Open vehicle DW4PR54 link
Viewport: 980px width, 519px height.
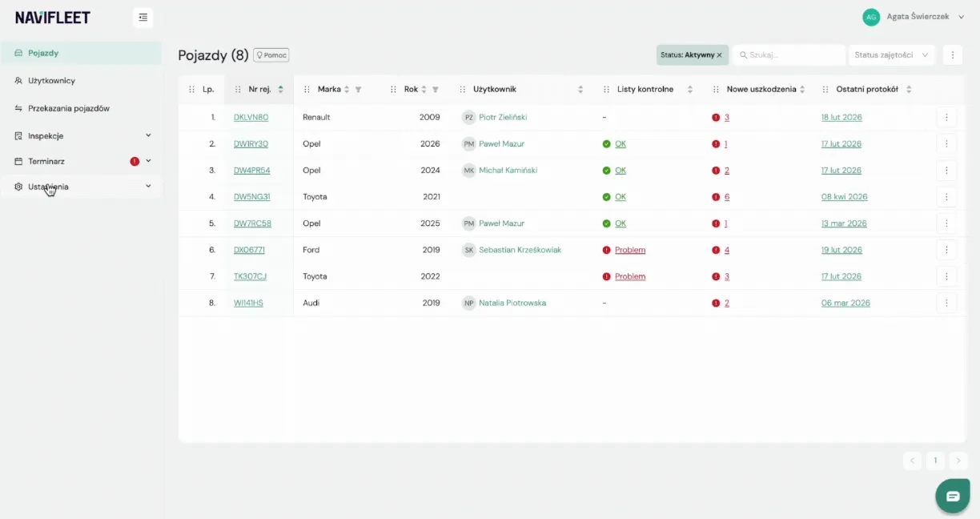point(252,171)
